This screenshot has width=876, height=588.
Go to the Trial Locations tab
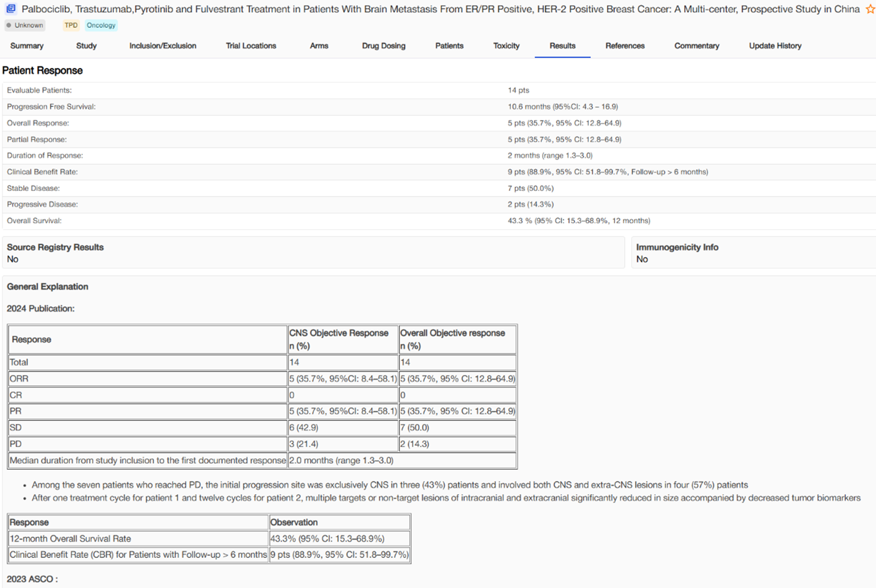tap(251, 46)
